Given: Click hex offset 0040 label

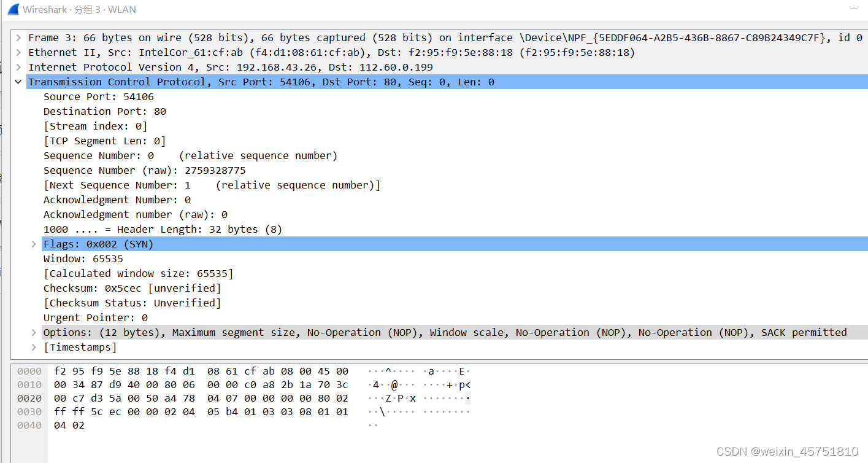Looking at the screenshot, I should click(x=29, y=425).
